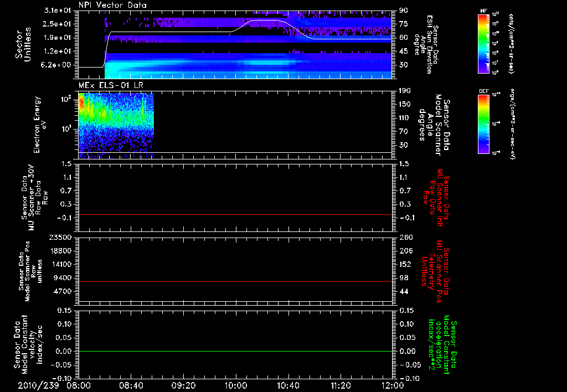Click the "98" telemetry tick label

(x=404, y=278)
